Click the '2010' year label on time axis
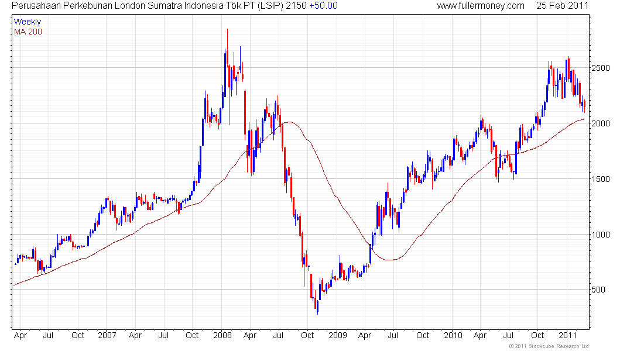Screen dimensions: 644x351 (x=453, y=335)
